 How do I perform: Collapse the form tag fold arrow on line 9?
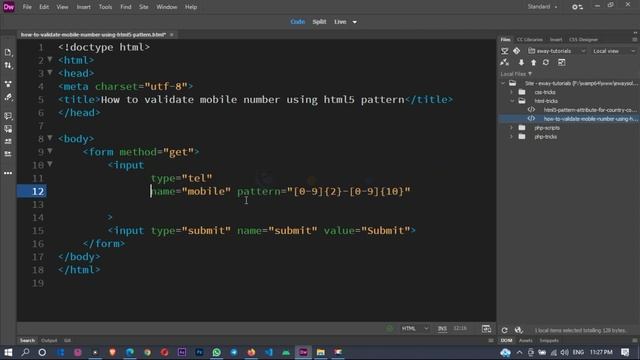(x=50, y=151)
